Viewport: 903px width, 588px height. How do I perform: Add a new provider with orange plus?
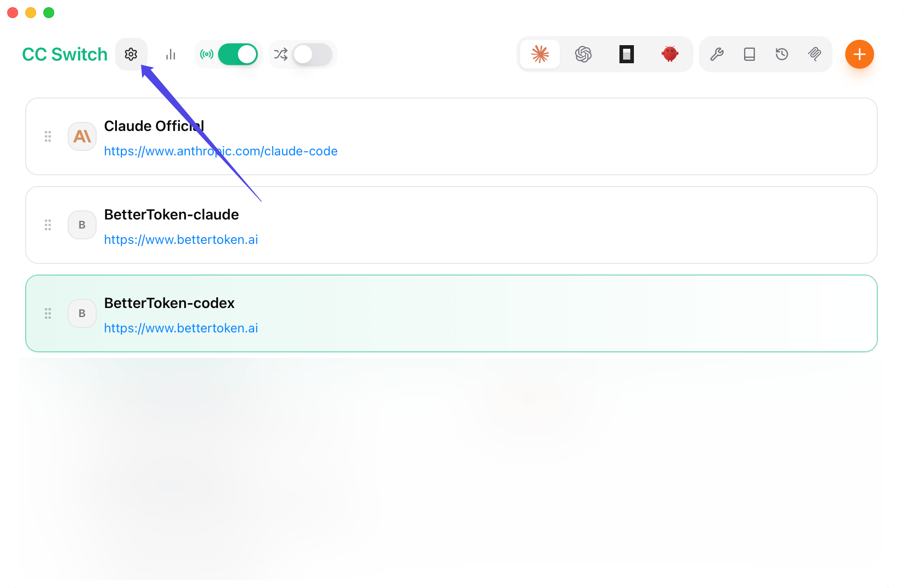pos(860,54)
